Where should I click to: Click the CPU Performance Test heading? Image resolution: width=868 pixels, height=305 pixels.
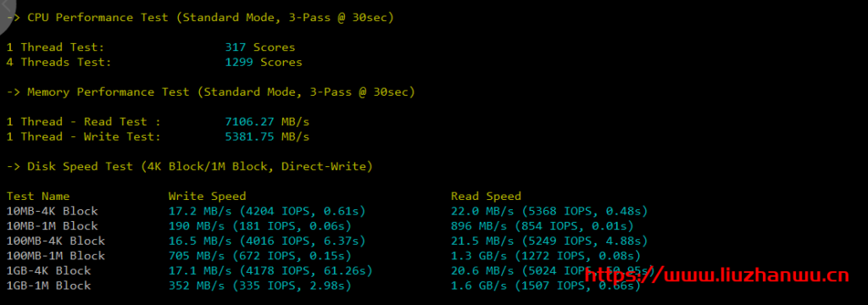point(200,17)
